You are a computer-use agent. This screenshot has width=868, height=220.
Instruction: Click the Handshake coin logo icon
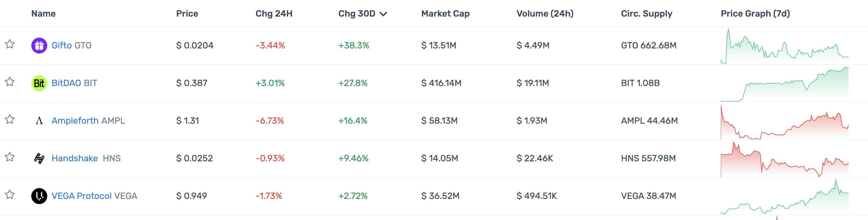pos(39,158)
